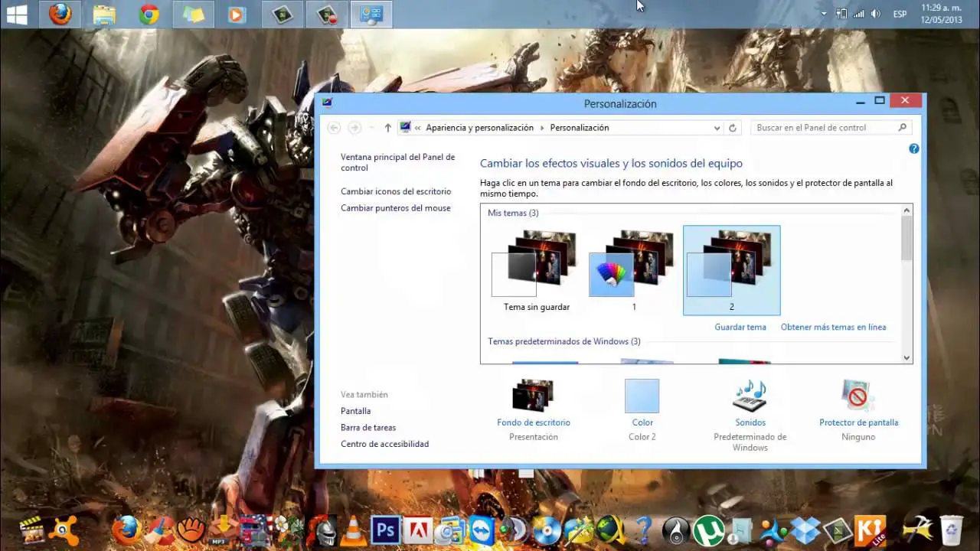Click the search magnifier icon
Viewport: 980px width, 551px height.
[x=903, y=128]
